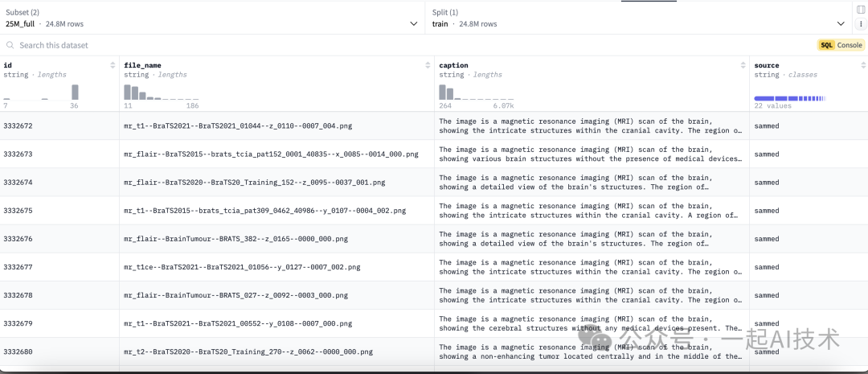Viewport: 868px width, 374px height.
Task: Open the caption cell of row 3332680
Action: 590,351
